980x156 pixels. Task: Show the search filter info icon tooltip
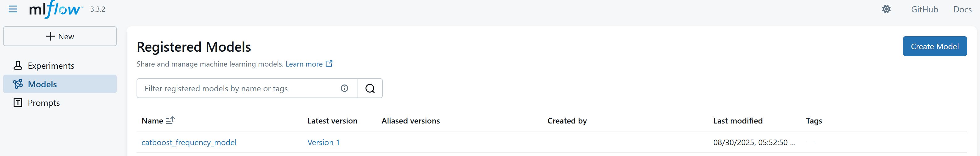click(x=344, y=89)
